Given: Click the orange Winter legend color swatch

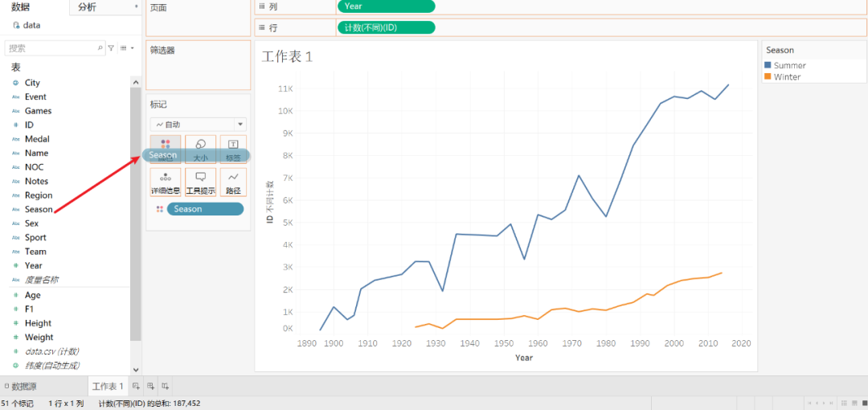Looking at the screenshot, I should pyautogui.click(x=768, y=77).
